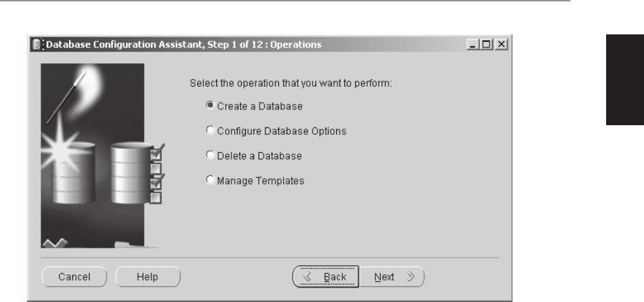
Task: Click the bottom empty box beside right cylinder
Action: pyautogui.click(x=156, y=198)
